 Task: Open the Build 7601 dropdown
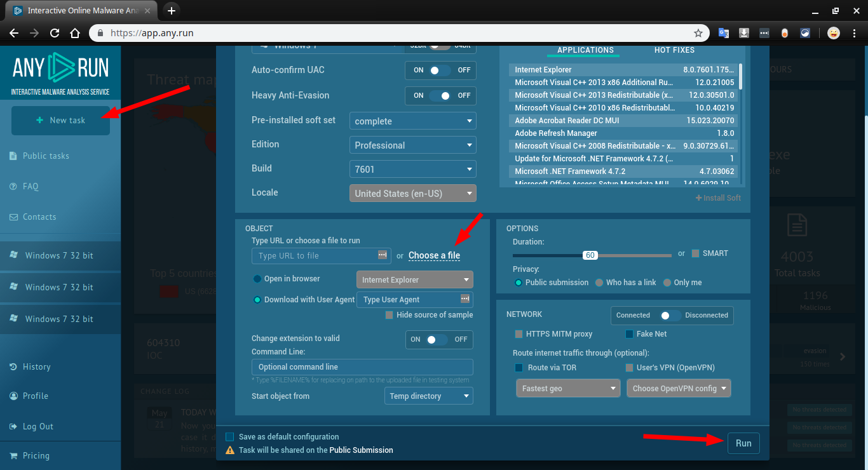pos(413,169)
